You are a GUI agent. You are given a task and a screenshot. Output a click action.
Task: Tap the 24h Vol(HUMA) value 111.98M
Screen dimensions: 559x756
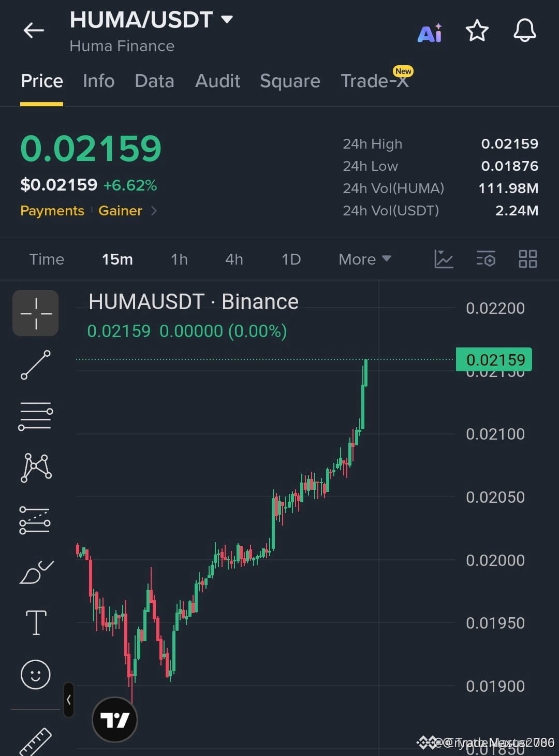pyautogui.click(x=508, y=188)
